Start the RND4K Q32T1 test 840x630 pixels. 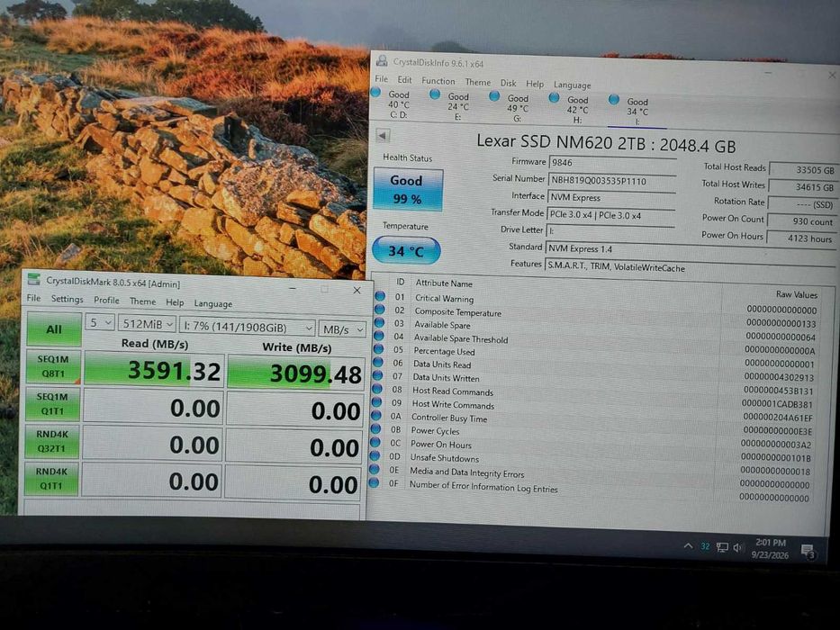point(52,441)
